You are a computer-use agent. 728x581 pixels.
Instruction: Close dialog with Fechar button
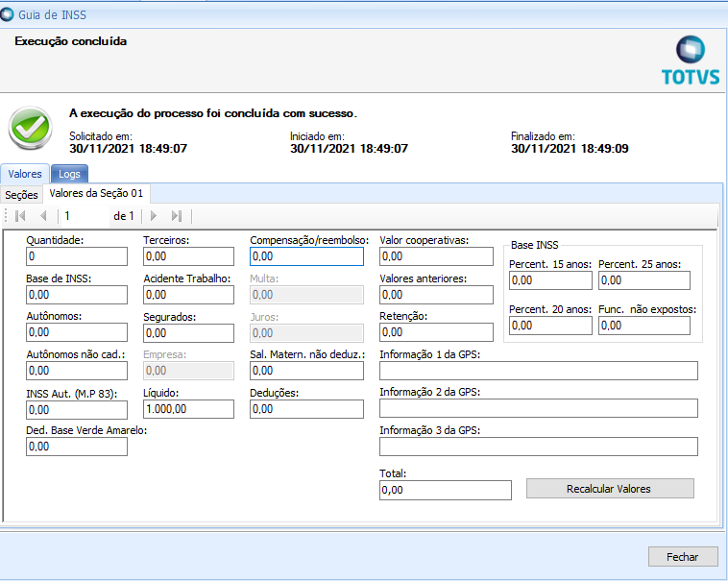683,557
